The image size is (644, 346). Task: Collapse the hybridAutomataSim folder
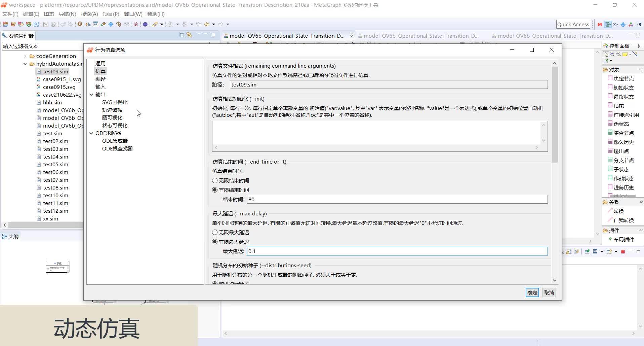[25, 64]
